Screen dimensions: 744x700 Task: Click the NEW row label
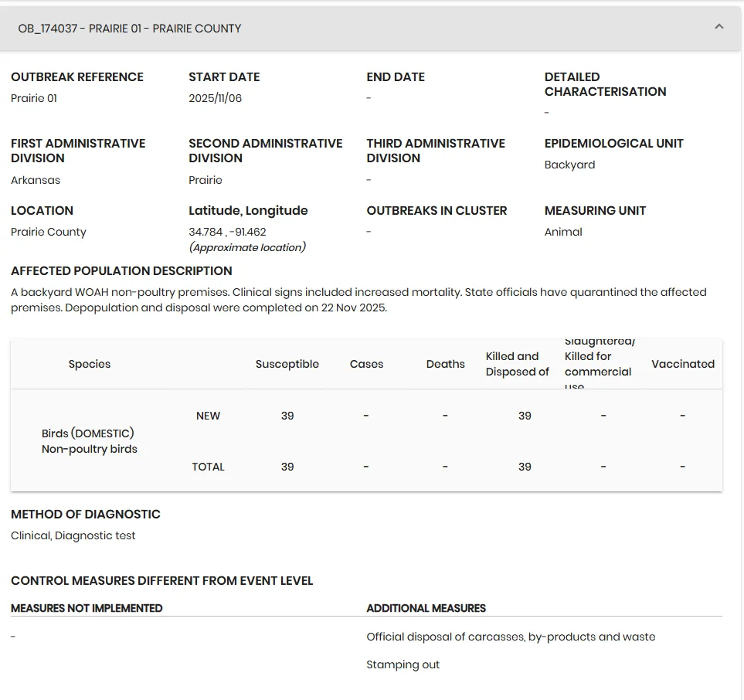pos(208,416)
